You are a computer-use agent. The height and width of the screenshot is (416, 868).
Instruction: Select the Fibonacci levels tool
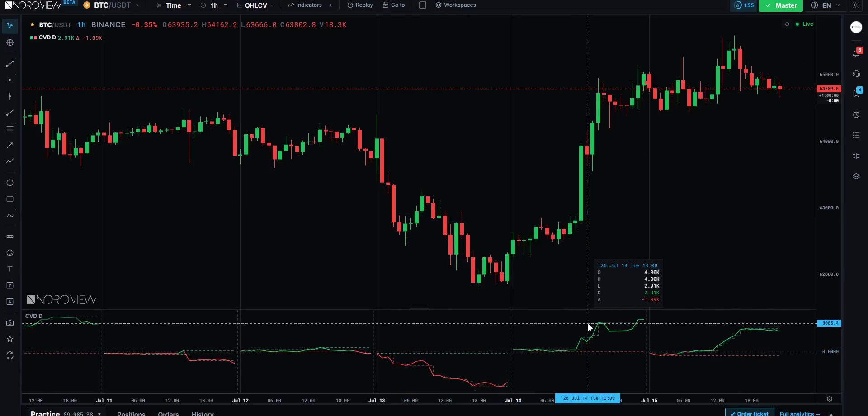(10, 129)
